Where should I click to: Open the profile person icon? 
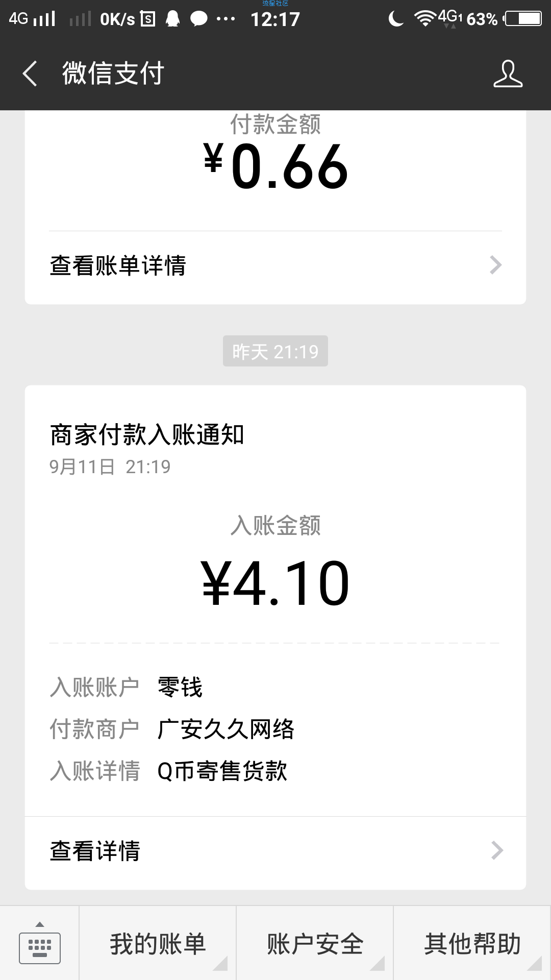[x=508, y=73]
